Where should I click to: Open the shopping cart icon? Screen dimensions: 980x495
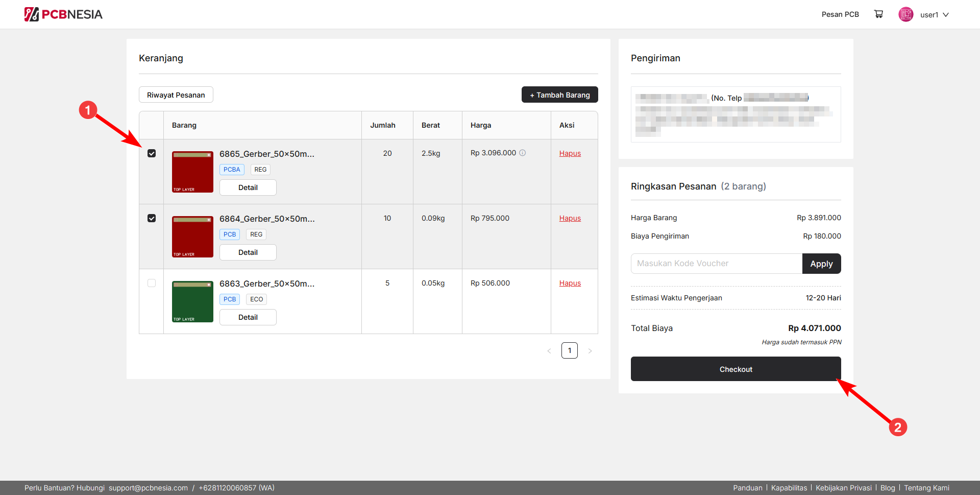pyautogui.click(x=878, y=14)
